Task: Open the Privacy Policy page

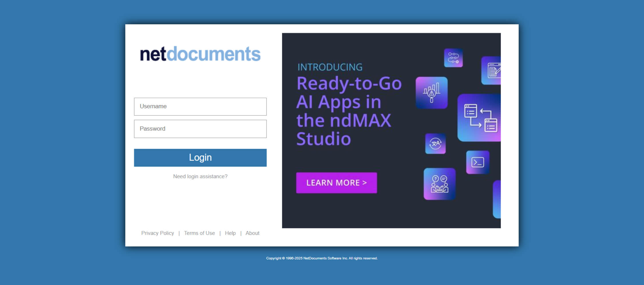Action: (157, 233)
